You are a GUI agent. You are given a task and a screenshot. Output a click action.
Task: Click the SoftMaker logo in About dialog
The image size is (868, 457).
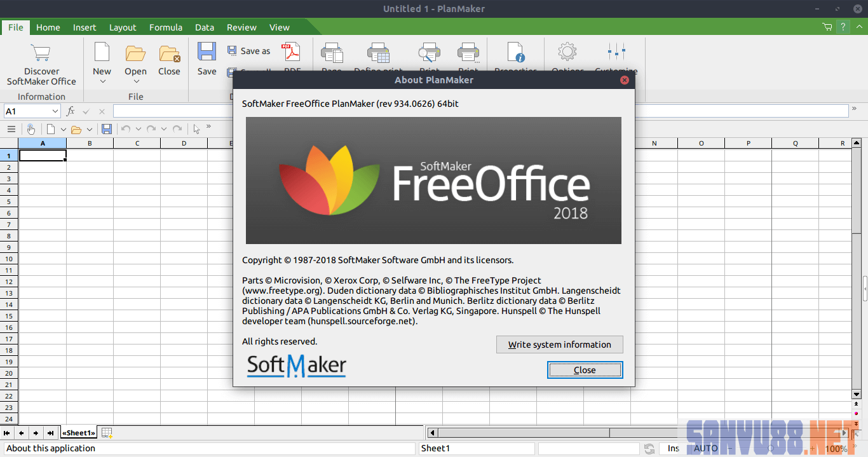[x=296, y=365]
